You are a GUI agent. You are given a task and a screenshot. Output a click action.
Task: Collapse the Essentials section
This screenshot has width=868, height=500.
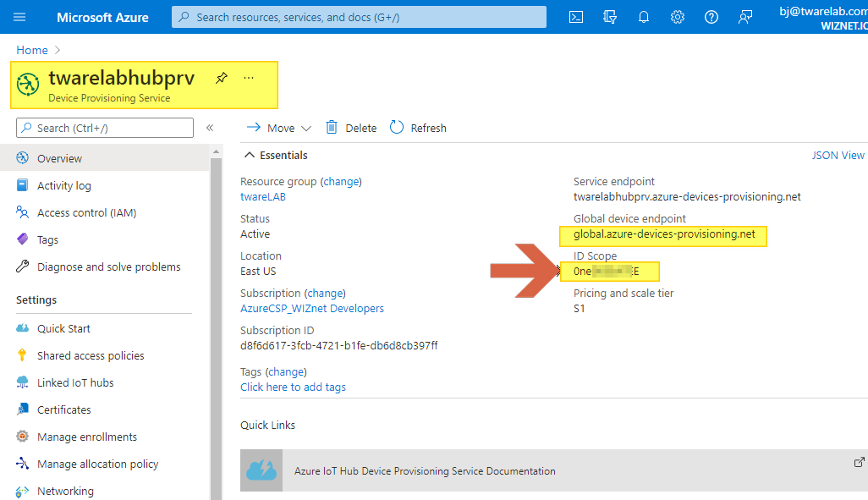click(x=276, y=155)
